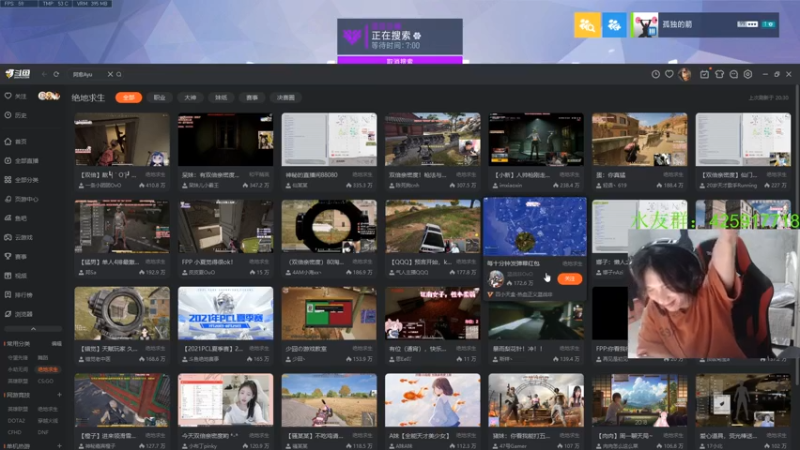Image resolution: width=800 pixels, height=450 pixels.
Task: Open the skin shirt icon in top bar
Action: pos(719,74)
